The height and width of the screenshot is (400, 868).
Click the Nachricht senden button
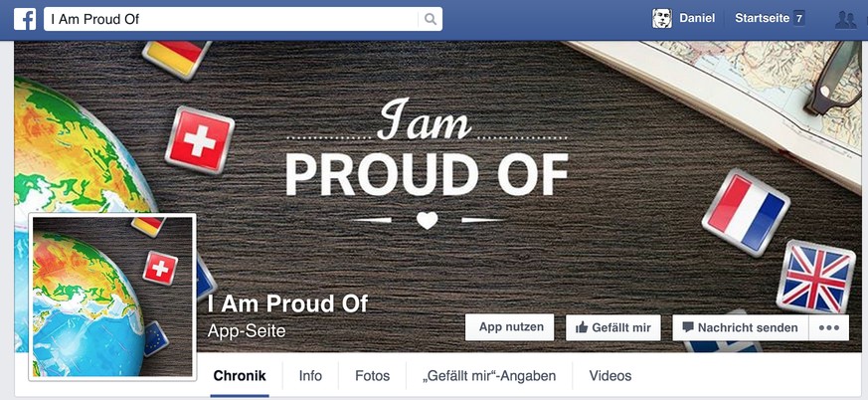point(741,327)
